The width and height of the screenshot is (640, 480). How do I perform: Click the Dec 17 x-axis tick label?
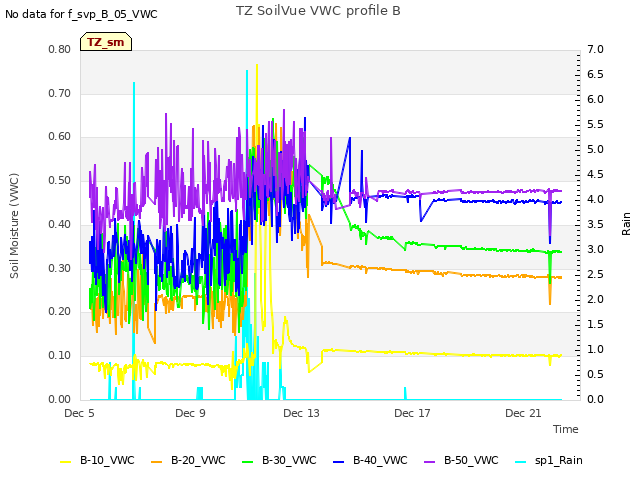412,413
